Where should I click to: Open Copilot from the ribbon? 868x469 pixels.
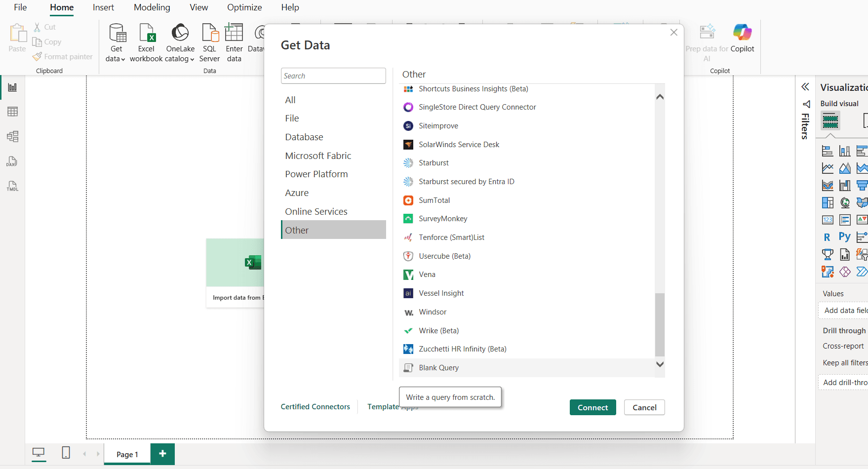click(x=742, y=38)
